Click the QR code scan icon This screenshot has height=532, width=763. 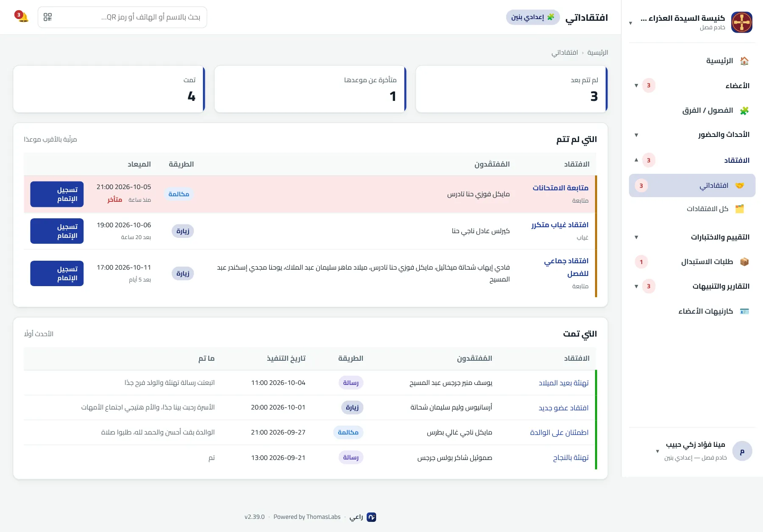(x=48, y=17)
